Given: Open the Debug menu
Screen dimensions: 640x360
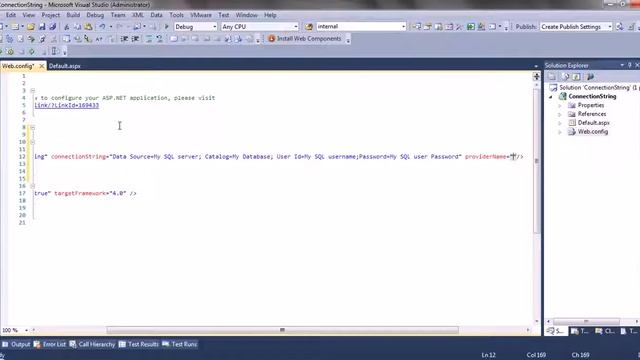Looking at the screenshot, I should pos(95,15).
